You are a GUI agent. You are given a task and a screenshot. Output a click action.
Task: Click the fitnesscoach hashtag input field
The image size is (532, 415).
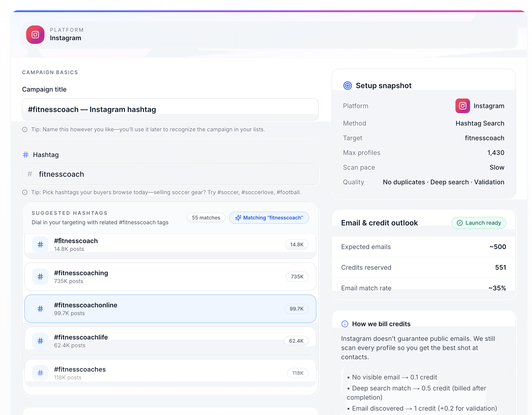170,174
